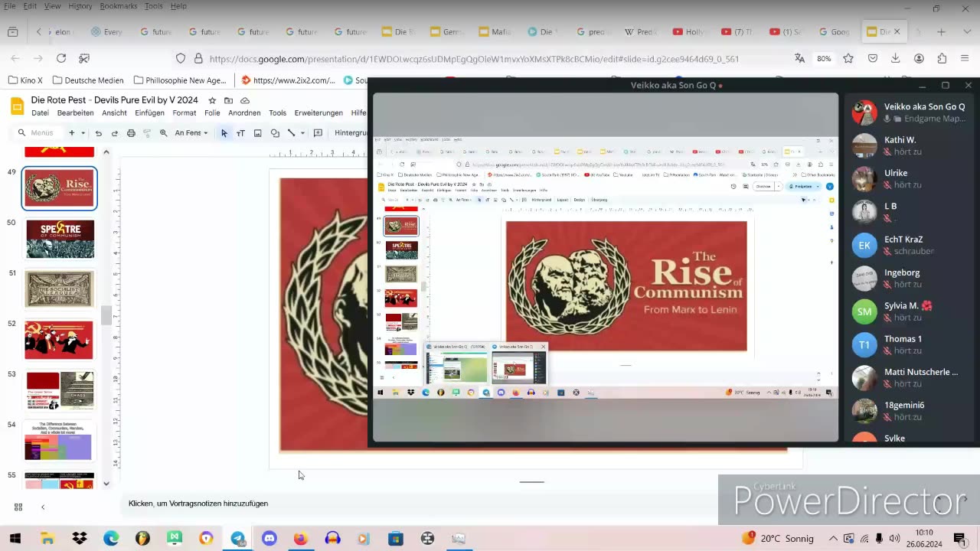The image size is (980, 551).
Task: Click the zoom magnifier tool
Action: [163, 132]
